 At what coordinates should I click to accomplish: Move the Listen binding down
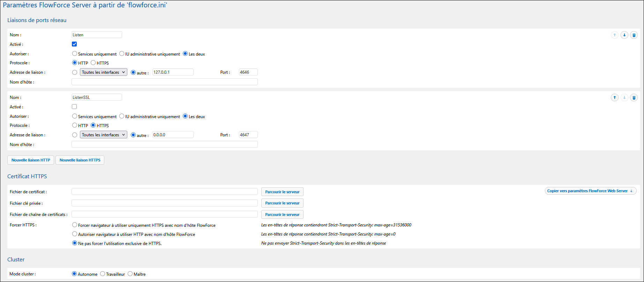point(624,35)
